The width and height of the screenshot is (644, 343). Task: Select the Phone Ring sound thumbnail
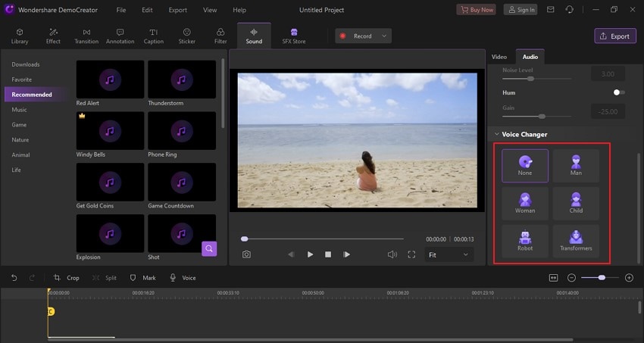(x=182, y=130)
